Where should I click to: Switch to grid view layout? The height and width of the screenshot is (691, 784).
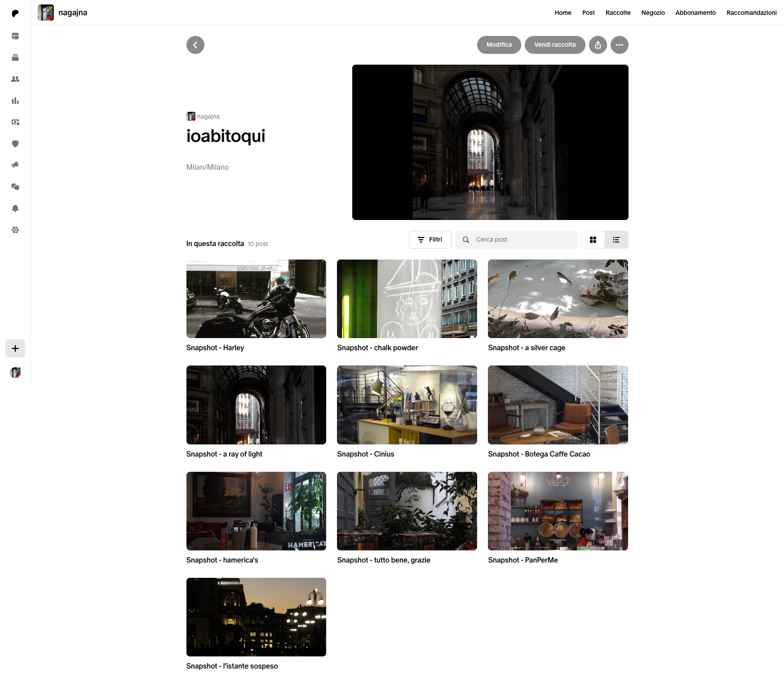(x=593, y=240)
